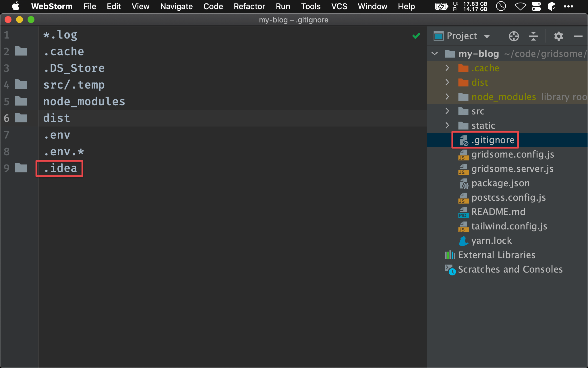Click gutter folder icon on line 9
This screenshot has height=368, width=588.
click(21, 168)
